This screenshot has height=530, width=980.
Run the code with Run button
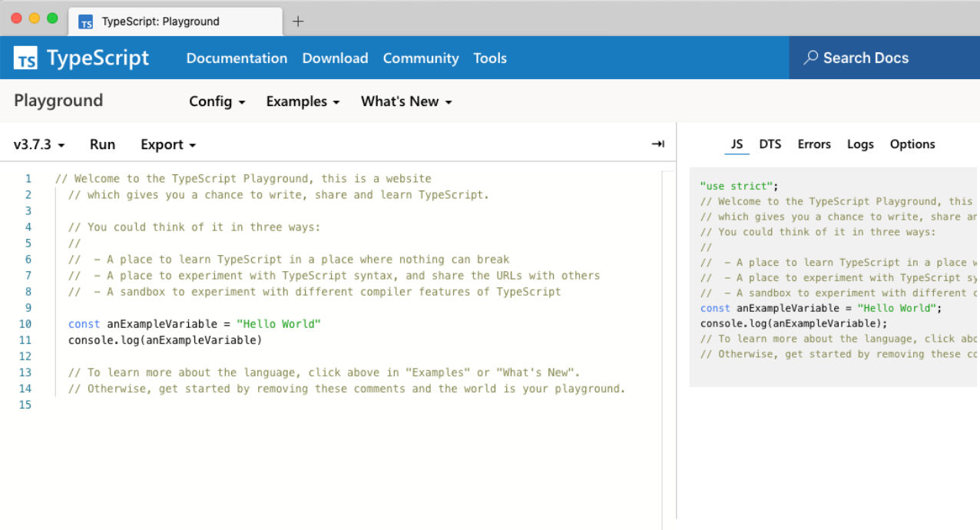coord(102,144)
